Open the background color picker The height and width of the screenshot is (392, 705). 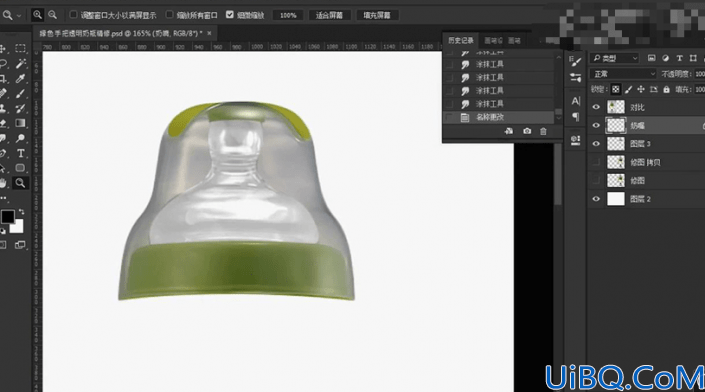18,227
